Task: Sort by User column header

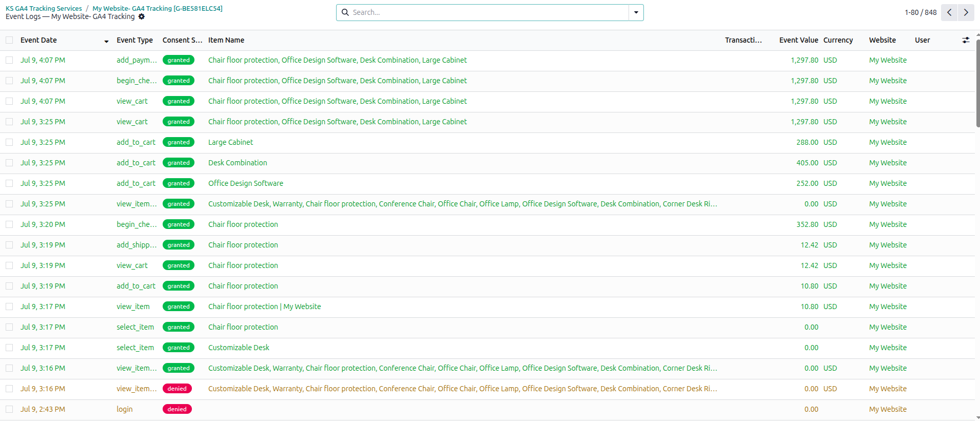Action: pyautogui.click(x=922, y=40)
